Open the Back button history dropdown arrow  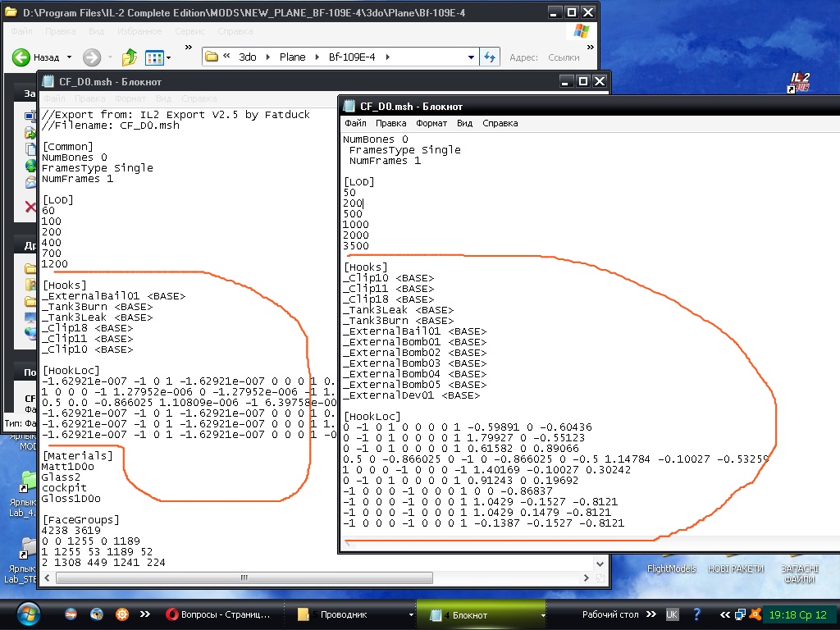(69, 57)
